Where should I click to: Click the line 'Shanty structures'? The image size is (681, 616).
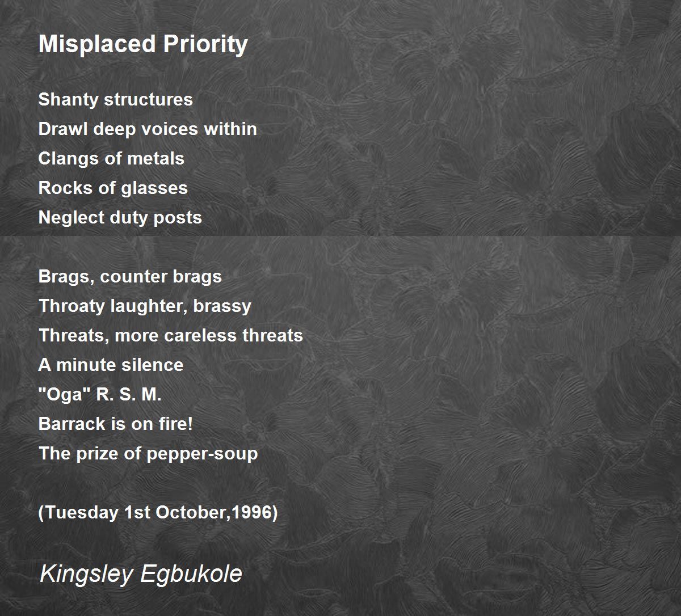coord(116,100)
